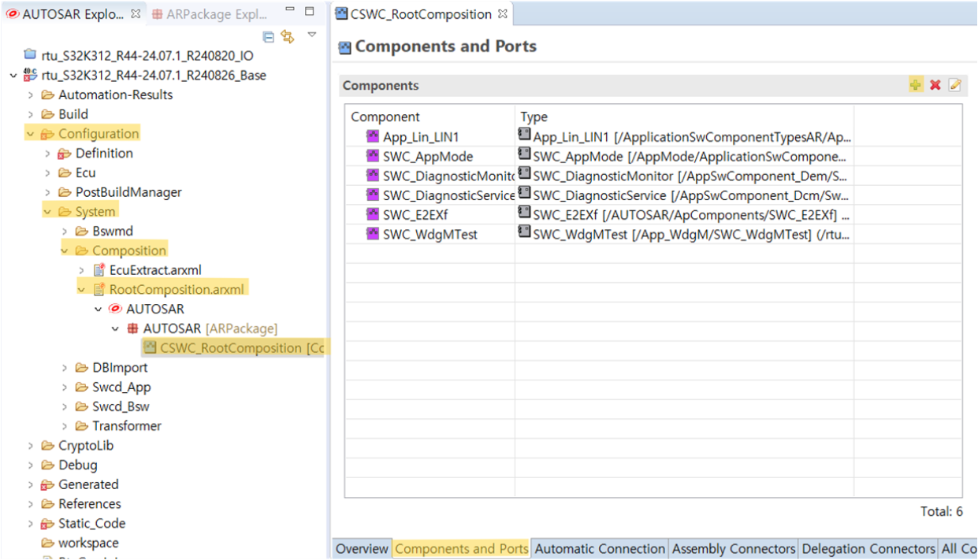Close the CSWC_RootComposition editor tab
This screenshot has height=560, width=978.
pos(503,14)
